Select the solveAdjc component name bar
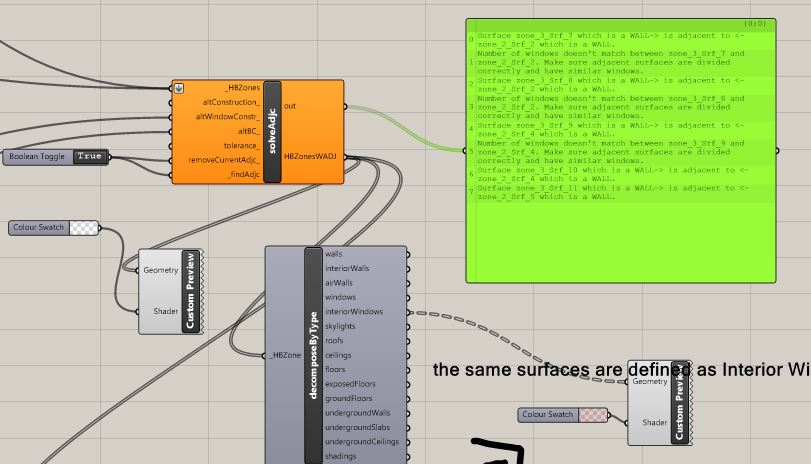This screenshot has width=811, height=464. [x=272, y=132]
